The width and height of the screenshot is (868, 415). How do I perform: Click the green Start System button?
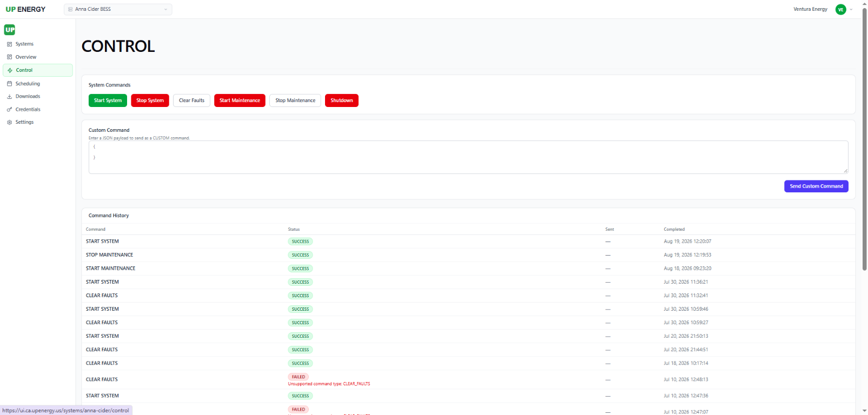point(108,101)
